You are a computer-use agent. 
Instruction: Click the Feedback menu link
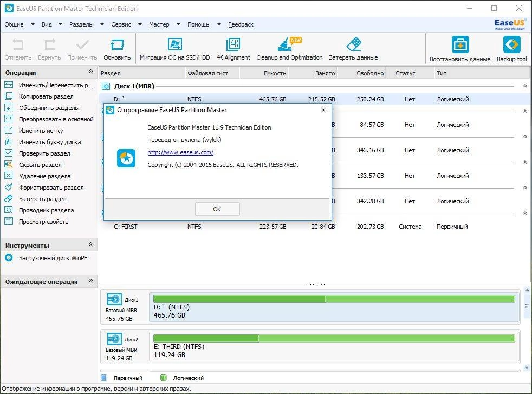241,24
